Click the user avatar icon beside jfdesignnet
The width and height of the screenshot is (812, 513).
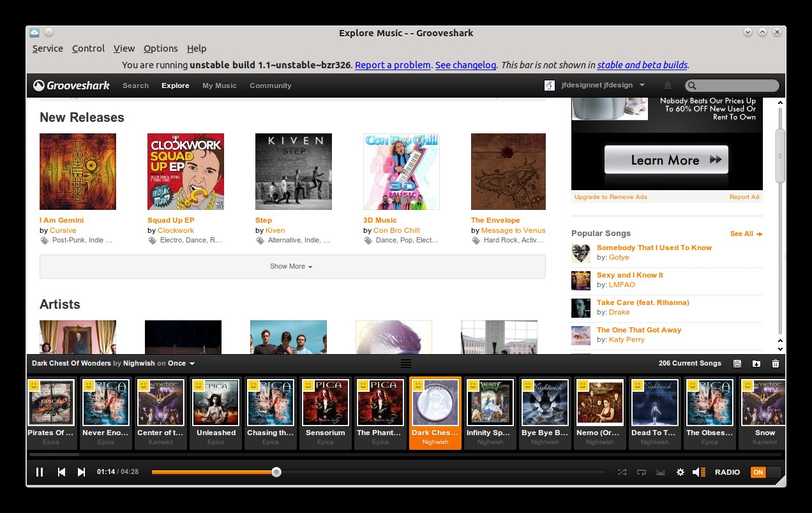[x=549, y=85]
